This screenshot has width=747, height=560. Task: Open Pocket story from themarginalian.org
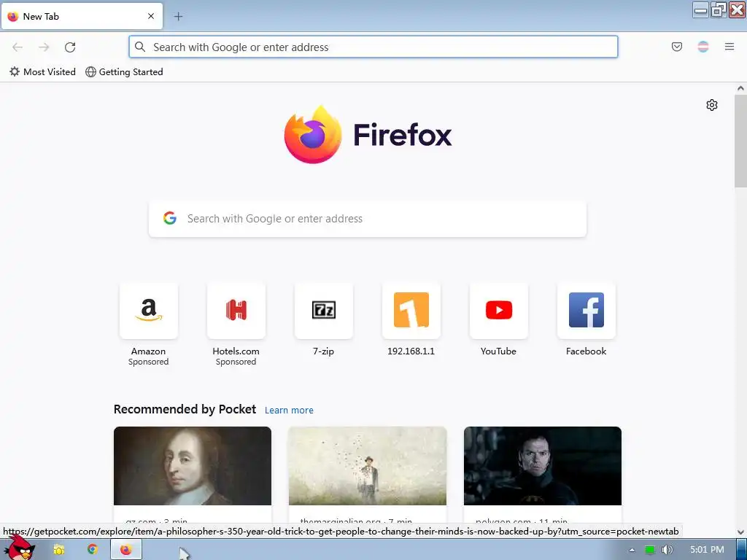pyautogui.click(x=368, y=474)
